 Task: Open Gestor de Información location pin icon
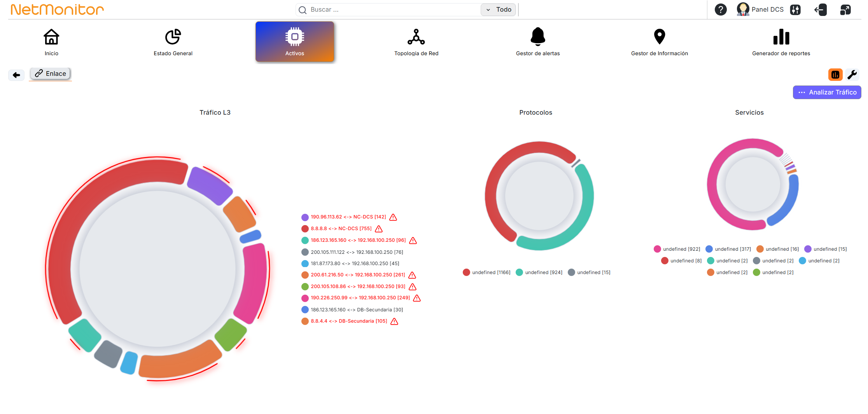[x=660, y=37]
